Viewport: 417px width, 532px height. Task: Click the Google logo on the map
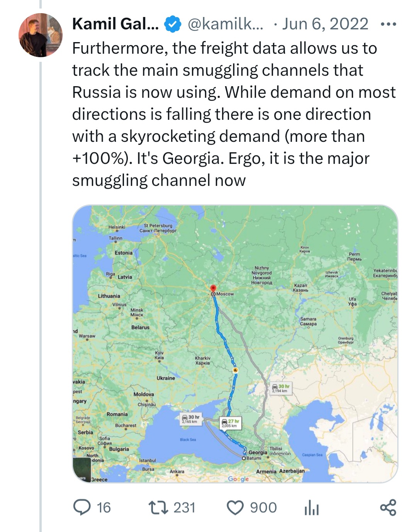(238, 479)
